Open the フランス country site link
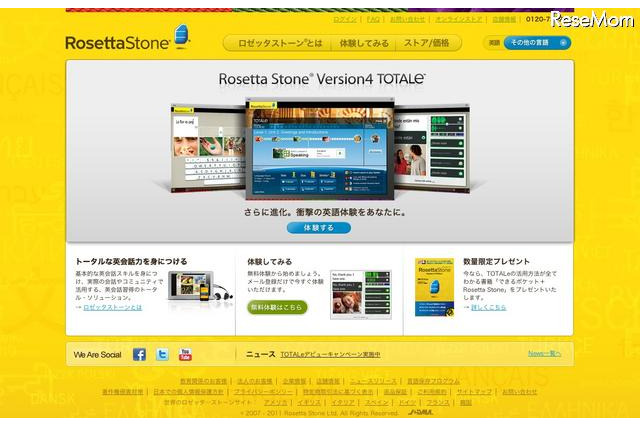This screenshot has height=426, width=640. click(438, 402)
